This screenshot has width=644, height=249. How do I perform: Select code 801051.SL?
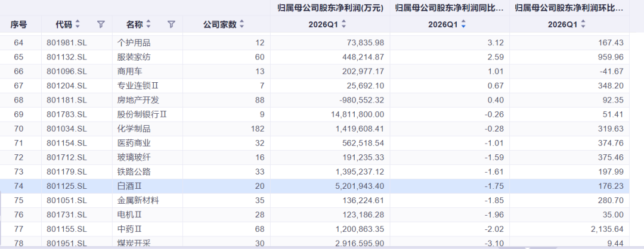pyautogui.click(x=67, y=201)
